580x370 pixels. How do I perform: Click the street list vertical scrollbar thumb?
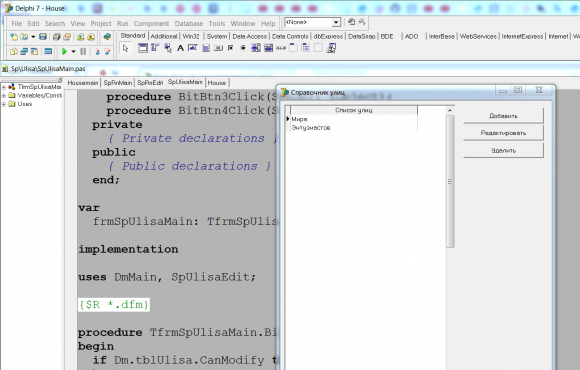point(450,181)
